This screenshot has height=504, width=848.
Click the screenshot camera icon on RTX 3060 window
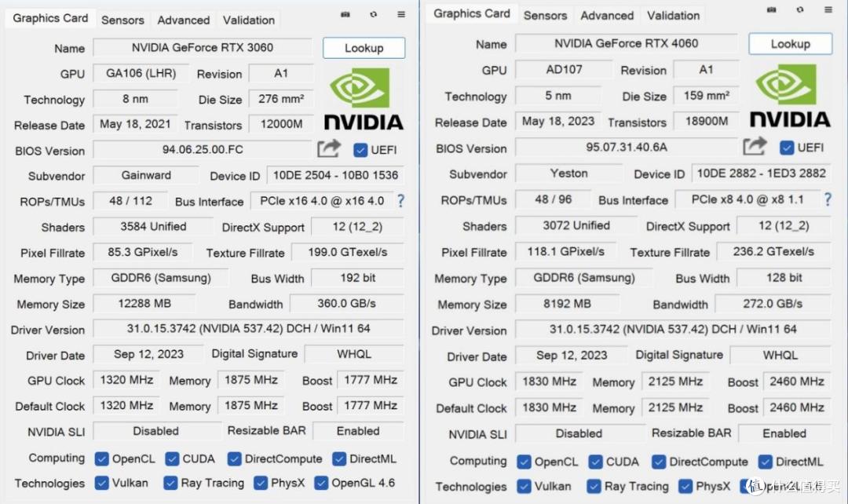(x=345, y=14)
